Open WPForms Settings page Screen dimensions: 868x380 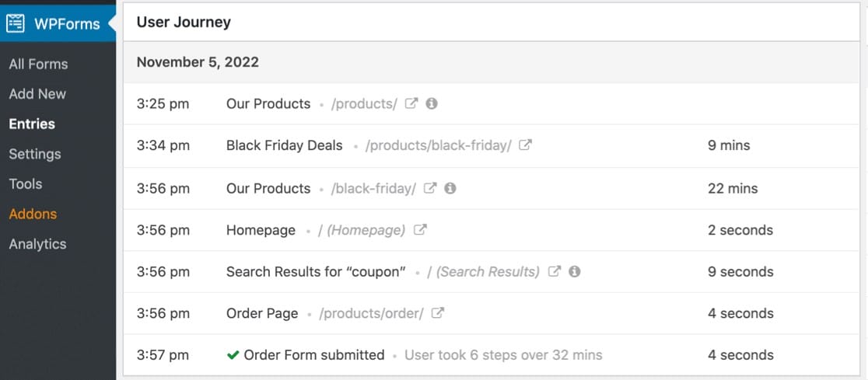(x=35, y=154)
